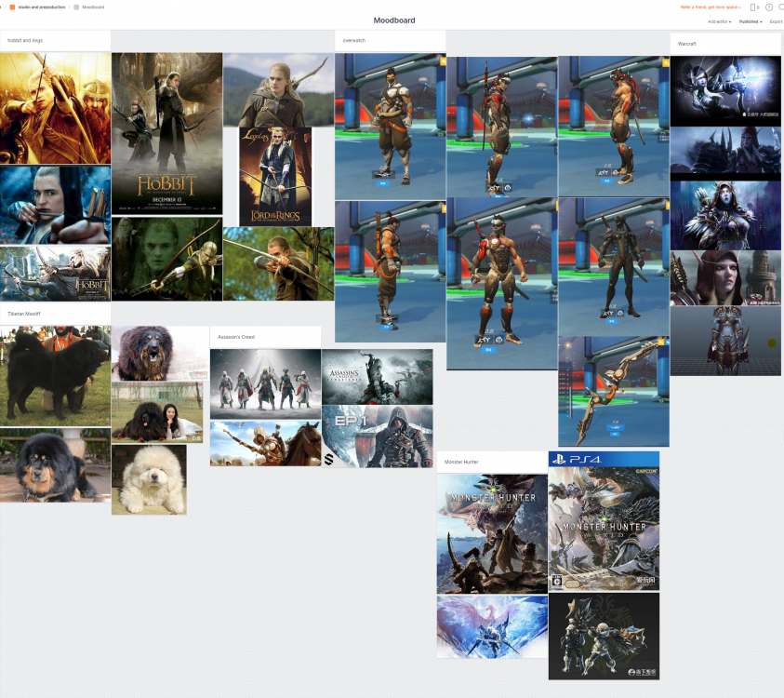Screen dimensions: 784x698
Task: Open Legolas aiming bow in forest image
Action: 278,263
